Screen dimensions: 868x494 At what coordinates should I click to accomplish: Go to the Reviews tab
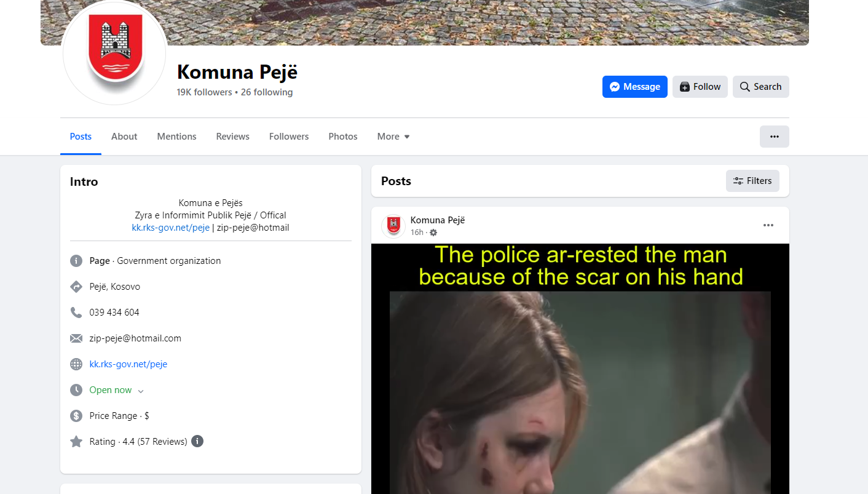[x=233, y=137]
